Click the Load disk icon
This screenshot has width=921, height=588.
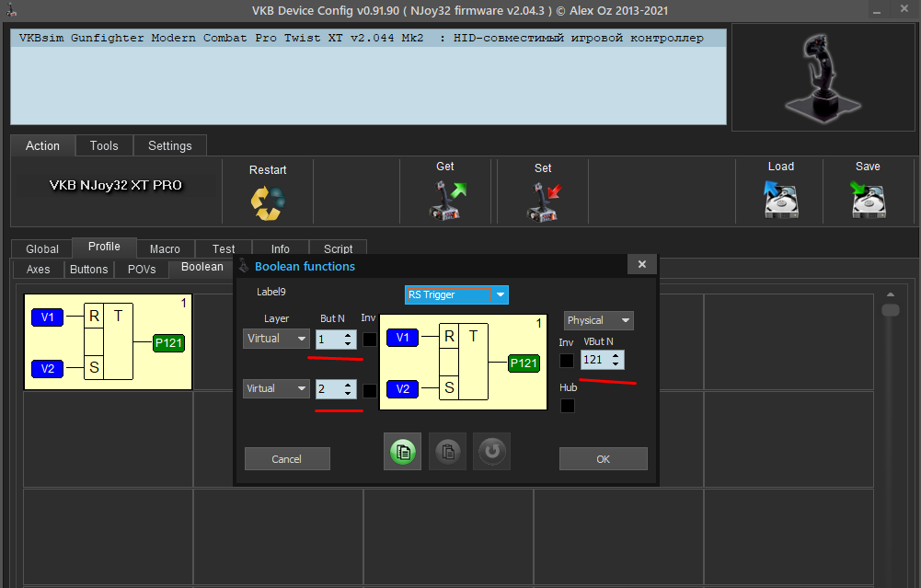tap(780, 199)
